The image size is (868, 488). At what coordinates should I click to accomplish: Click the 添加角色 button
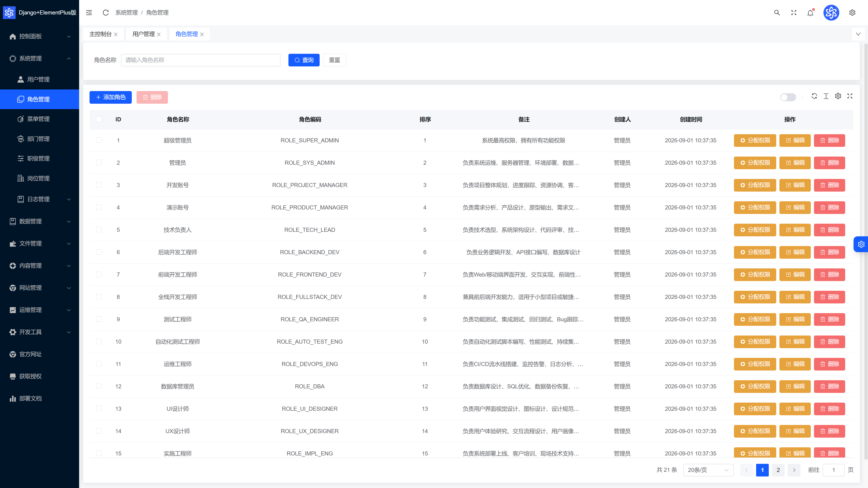point(110,97)
